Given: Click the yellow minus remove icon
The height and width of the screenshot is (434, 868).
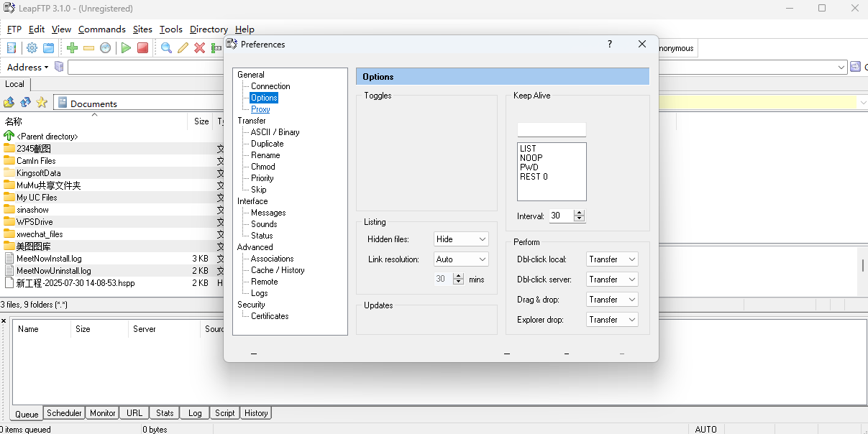Looking at the screenshot, I should pyautogui.click(x=88, y=48).
